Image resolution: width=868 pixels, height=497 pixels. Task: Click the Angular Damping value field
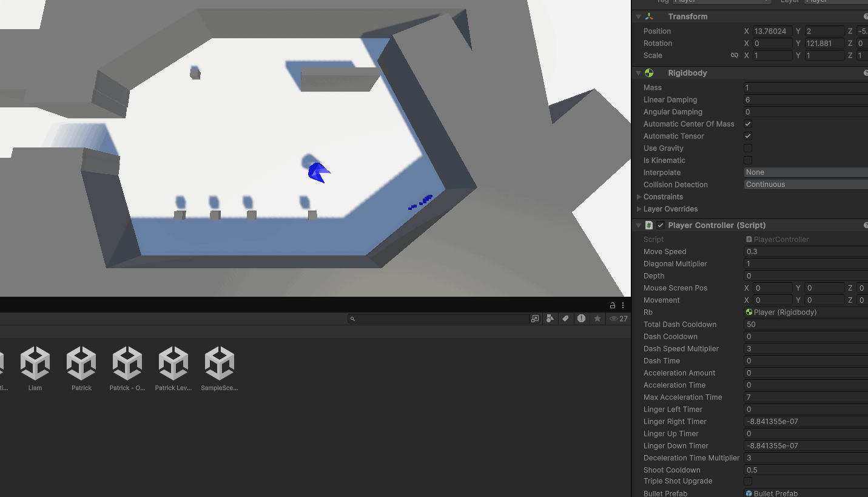806,112
